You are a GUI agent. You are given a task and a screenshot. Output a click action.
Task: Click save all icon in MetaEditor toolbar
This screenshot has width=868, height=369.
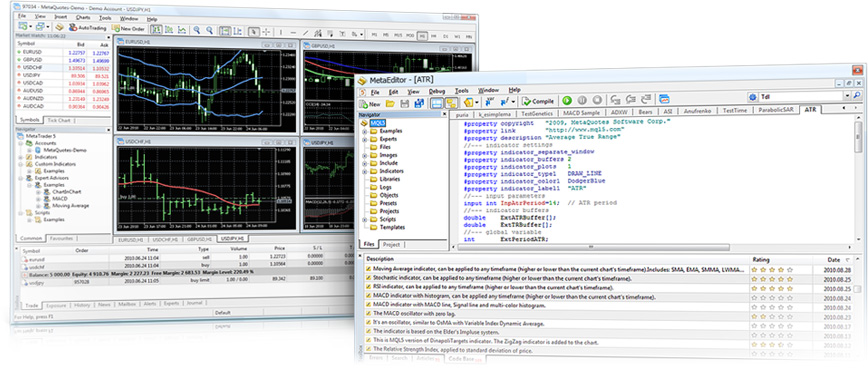tap(419, 103)
